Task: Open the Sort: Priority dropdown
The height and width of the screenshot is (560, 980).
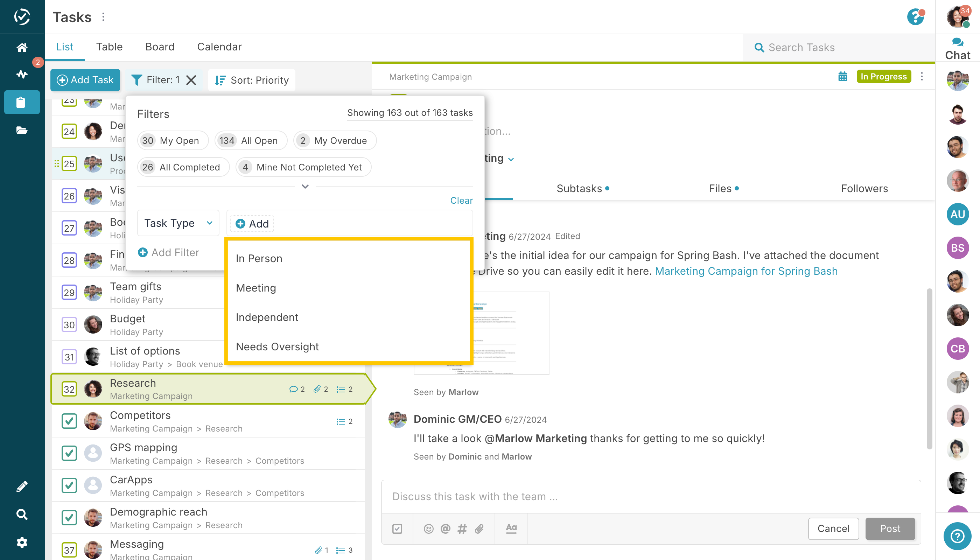Action: click(x=252, y=80)
